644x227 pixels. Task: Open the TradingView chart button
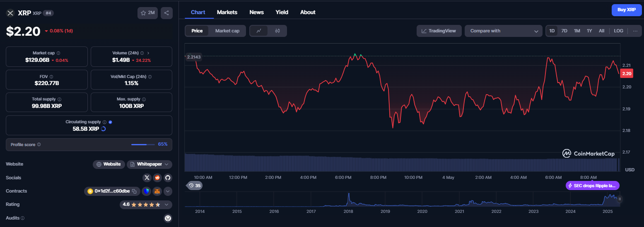click(x=439, y=31)
